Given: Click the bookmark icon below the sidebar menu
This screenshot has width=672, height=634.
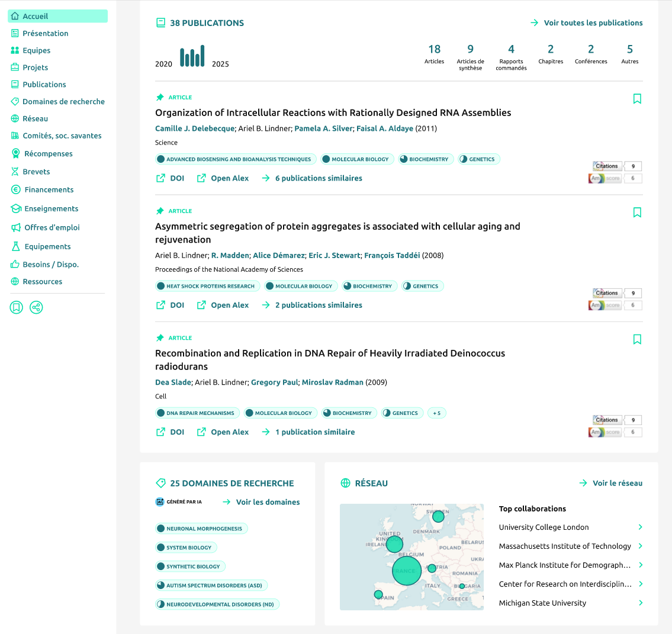Looking at the screenshot, I should point(16,307).
